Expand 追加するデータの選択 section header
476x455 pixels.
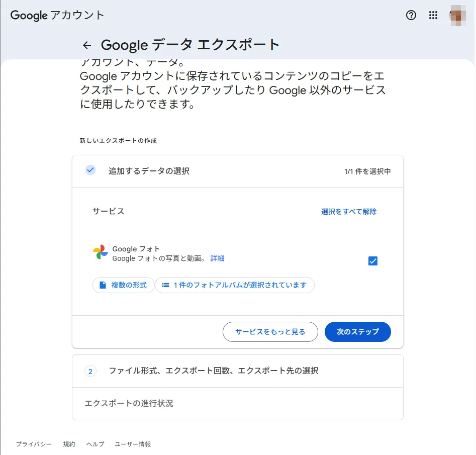click(238, 171)
